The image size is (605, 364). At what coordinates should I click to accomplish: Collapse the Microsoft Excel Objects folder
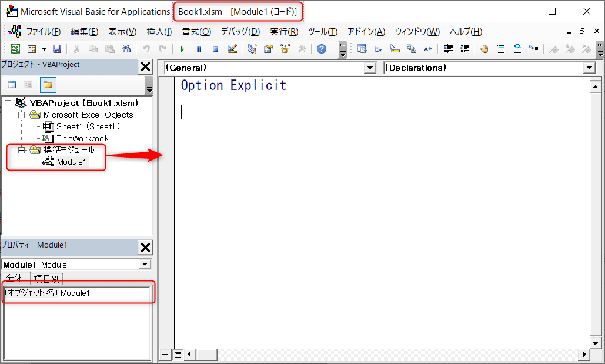(22, 115)
